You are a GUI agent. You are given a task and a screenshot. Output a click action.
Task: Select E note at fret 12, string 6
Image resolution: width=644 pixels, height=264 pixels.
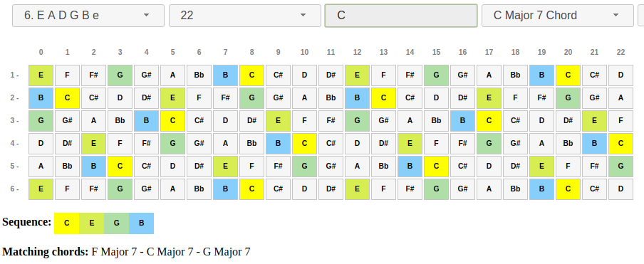point(358,189)
